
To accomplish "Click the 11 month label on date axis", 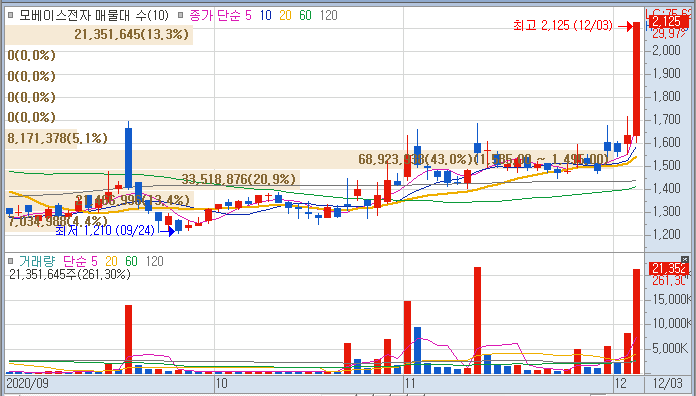I will pos(410,383).
